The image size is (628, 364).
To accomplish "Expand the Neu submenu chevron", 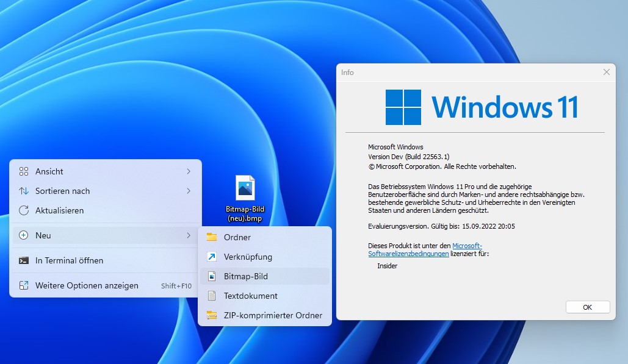I will pyautogui.click(x=188, y=235).
